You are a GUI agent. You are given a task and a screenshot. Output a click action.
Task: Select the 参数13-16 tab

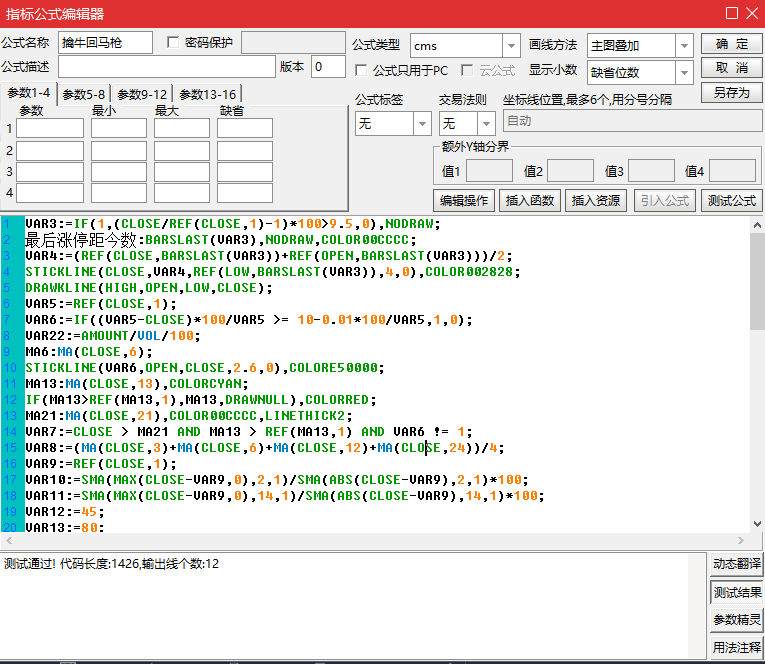207,94
